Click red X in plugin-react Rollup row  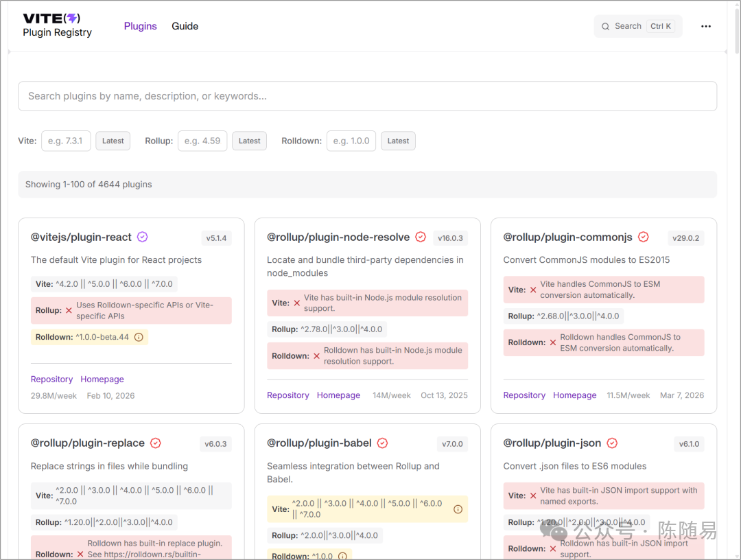point(69,310)
